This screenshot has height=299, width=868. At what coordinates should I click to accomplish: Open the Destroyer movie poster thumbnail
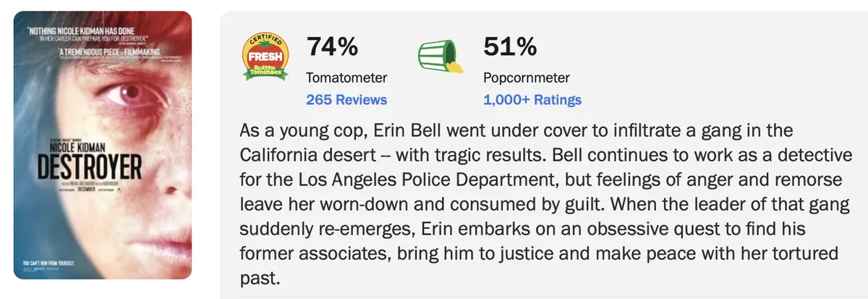[103, 145]
